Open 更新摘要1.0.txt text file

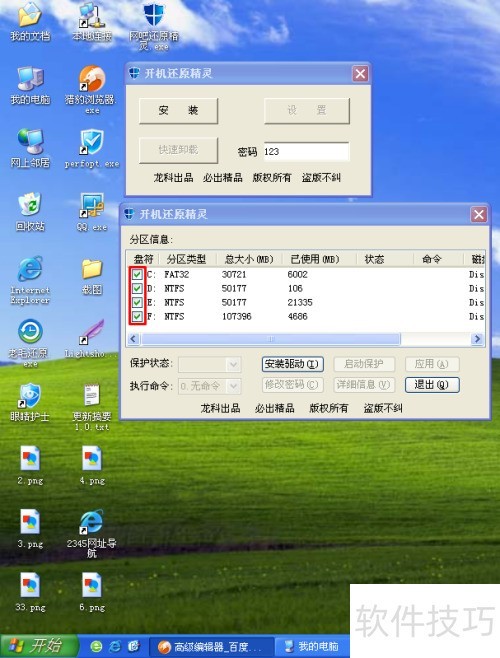92,407
